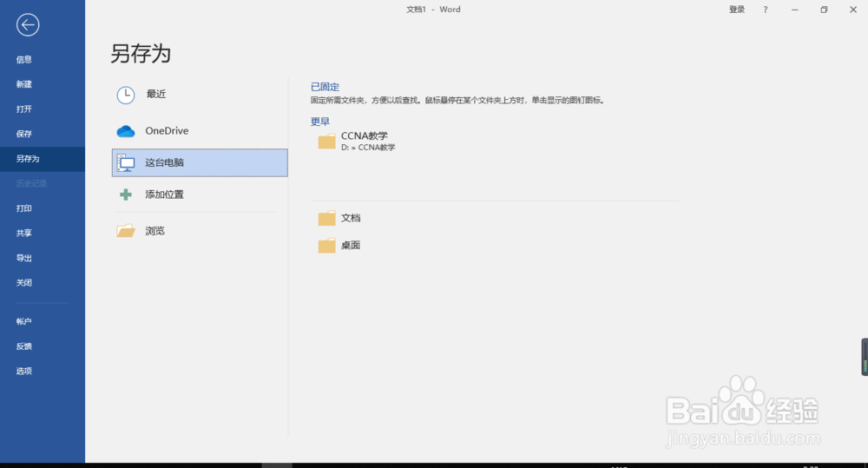868x468 pixels.
Task: Restore down the Word window
Action: (x=824, y=10)
